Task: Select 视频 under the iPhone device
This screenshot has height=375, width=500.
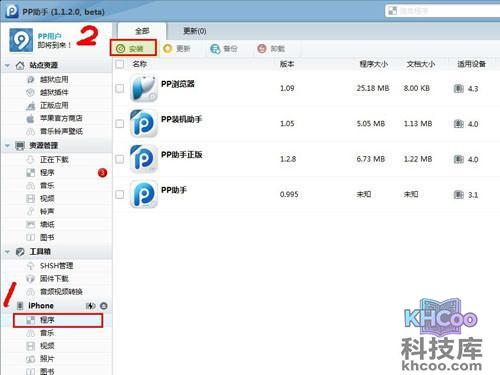Action: click(47, 346)
